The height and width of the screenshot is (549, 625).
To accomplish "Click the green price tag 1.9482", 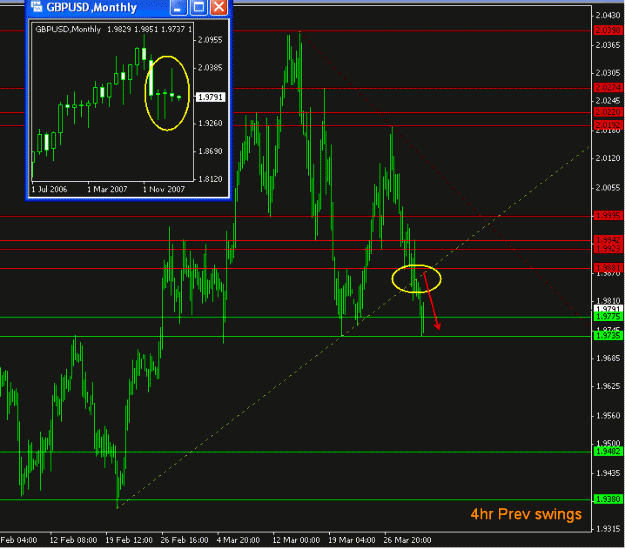I will [608, 451].
